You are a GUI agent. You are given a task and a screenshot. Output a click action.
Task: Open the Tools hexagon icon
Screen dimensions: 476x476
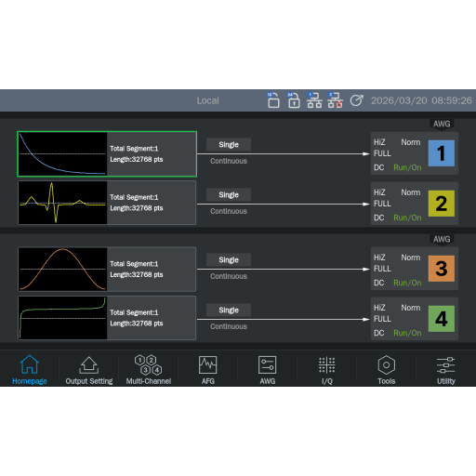[x=386, y=365]
